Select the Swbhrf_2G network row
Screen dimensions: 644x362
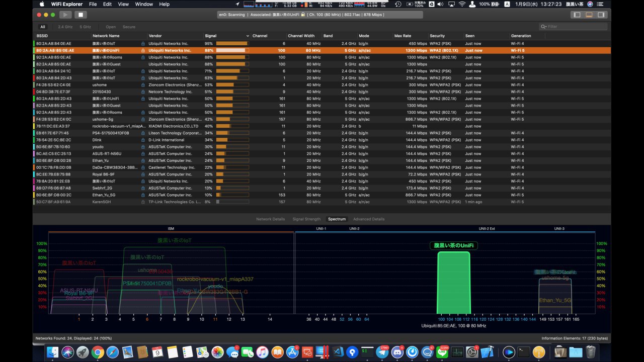point(322,188)
